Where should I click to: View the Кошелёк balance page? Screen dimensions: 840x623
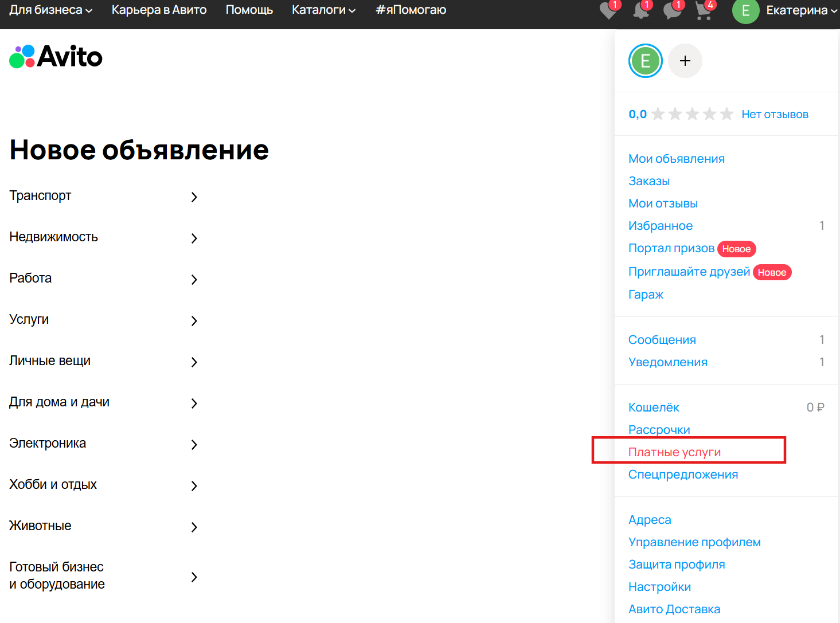(x=654, y=407)
